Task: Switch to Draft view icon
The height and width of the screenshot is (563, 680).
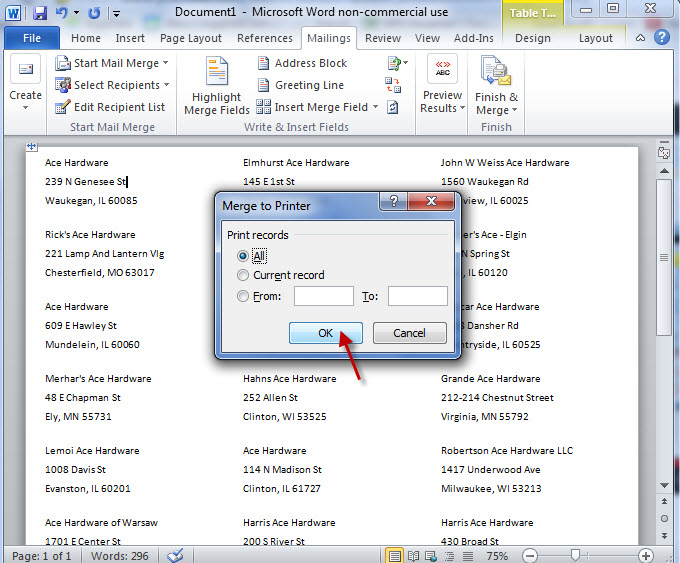Action: (468, 556)
